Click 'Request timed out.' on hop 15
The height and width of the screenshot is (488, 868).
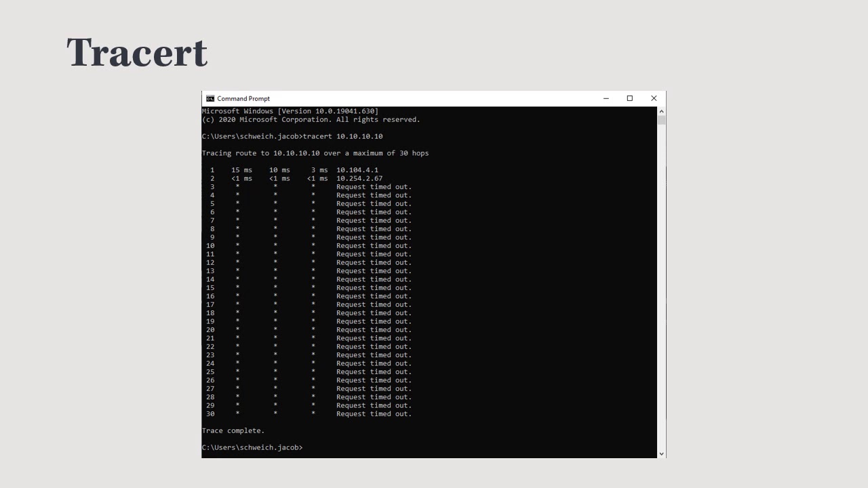coord(374,287)
